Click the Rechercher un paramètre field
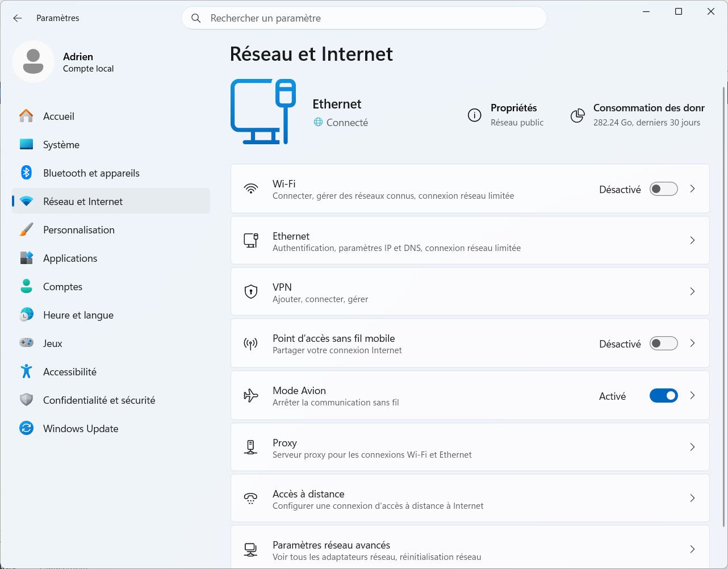728x569 pixels. click(364, 18)
